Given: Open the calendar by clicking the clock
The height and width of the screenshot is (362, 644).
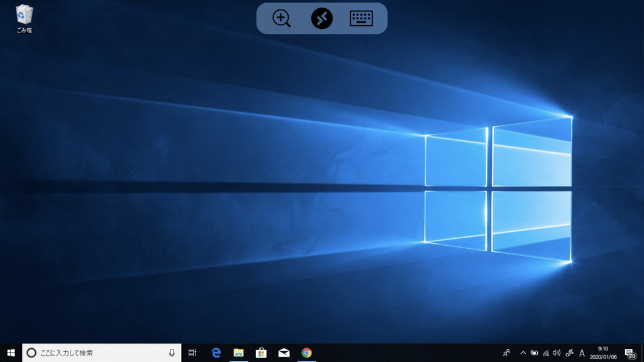Looking at the screenshot, I should 601,353.
